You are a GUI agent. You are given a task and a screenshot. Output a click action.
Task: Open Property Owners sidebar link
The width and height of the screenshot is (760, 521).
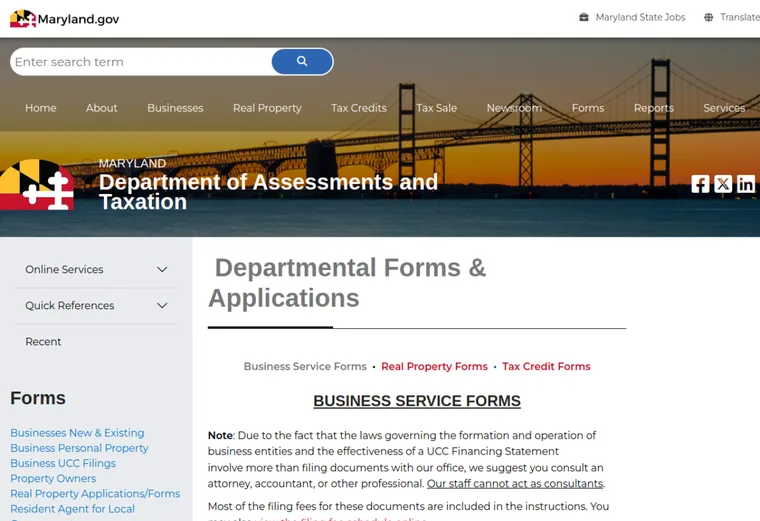53,478
